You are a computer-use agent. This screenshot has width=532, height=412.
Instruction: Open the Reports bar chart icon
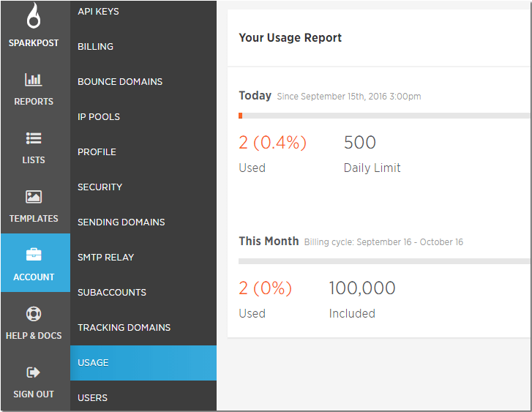[x=33, y=80]
